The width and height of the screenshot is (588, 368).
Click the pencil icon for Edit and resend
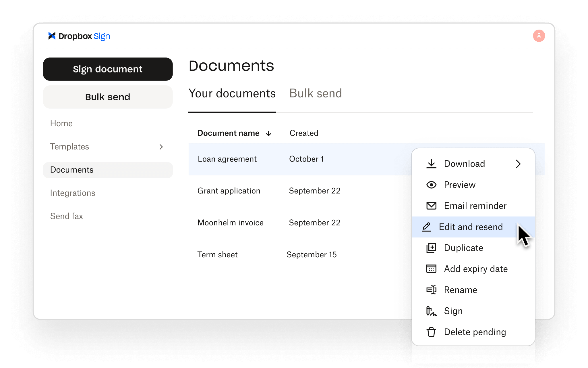click(x=427, y=227)
